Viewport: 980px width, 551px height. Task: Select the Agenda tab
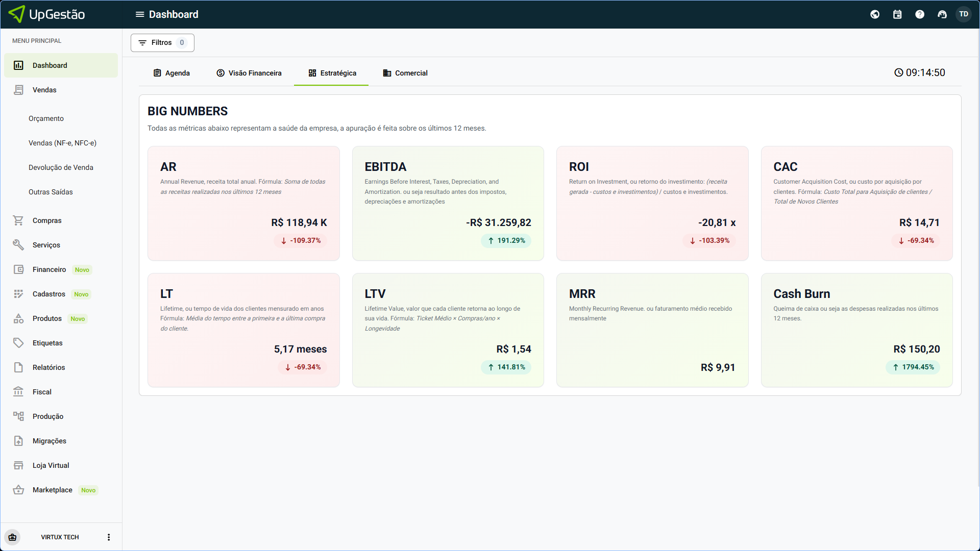[x=171, y=73]
